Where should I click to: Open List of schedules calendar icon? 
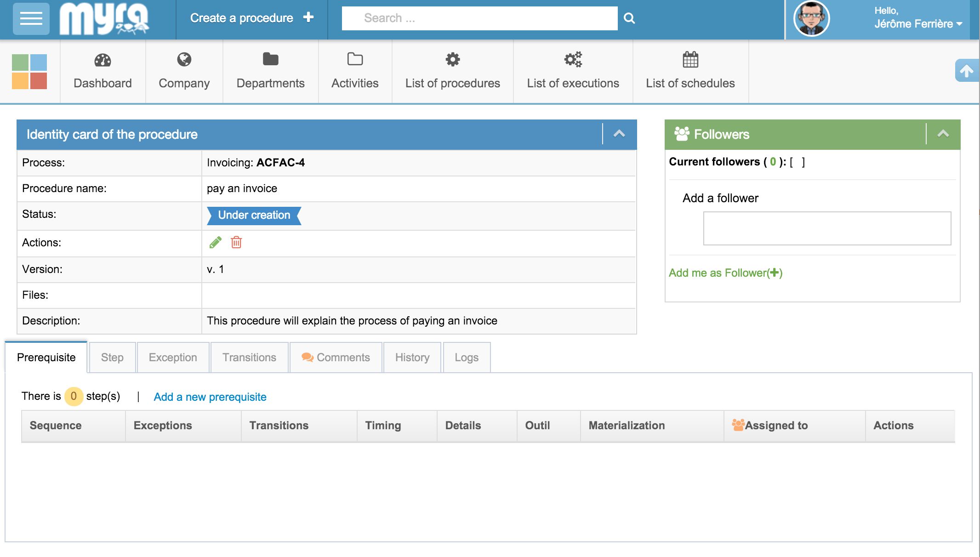pos(690,60)
